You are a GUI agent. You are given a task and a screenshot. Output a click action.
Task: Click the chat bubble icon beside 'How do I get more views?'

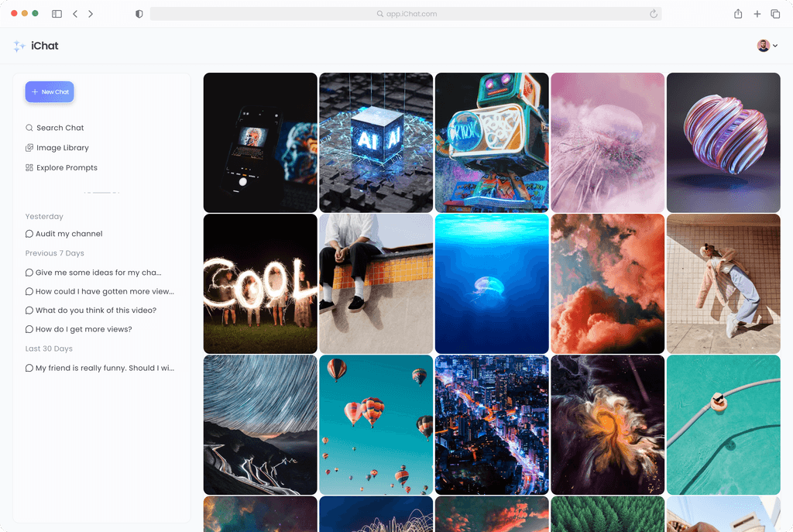point(29,329)
